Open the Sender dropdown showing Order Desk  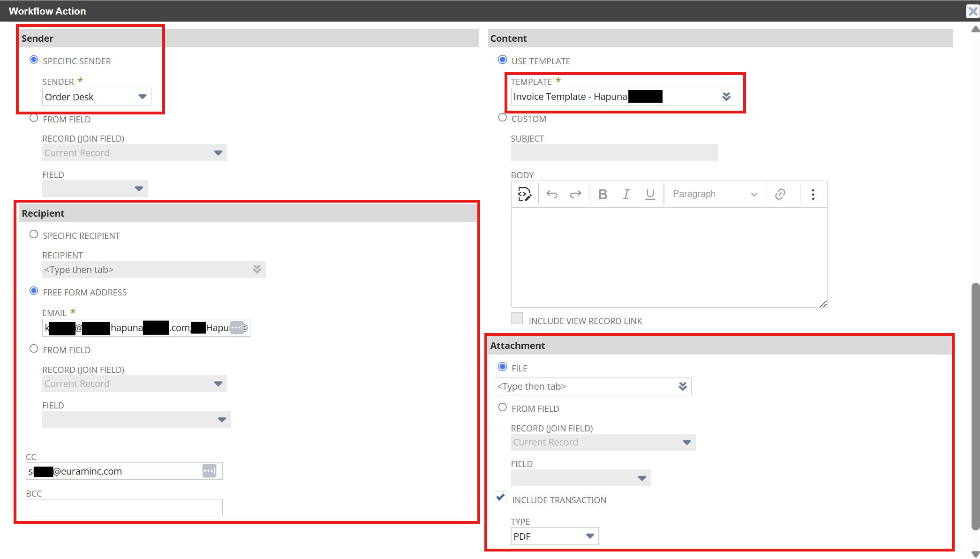pos(97,97)
